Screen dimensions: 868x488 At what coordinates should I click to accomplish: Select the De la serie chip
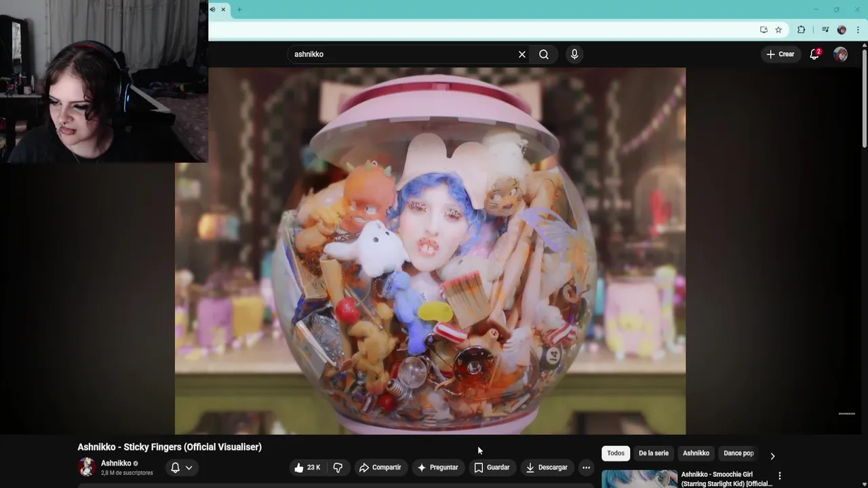[x=654, y=453]
